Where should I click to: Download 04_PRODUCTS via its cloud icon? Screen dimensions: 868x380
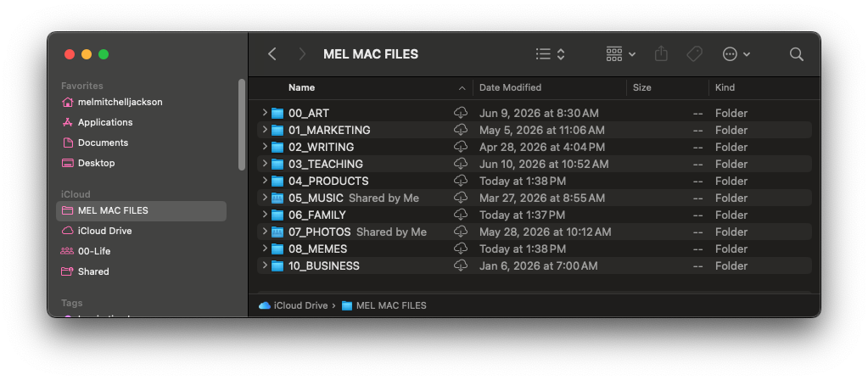(x=461, y=181)
